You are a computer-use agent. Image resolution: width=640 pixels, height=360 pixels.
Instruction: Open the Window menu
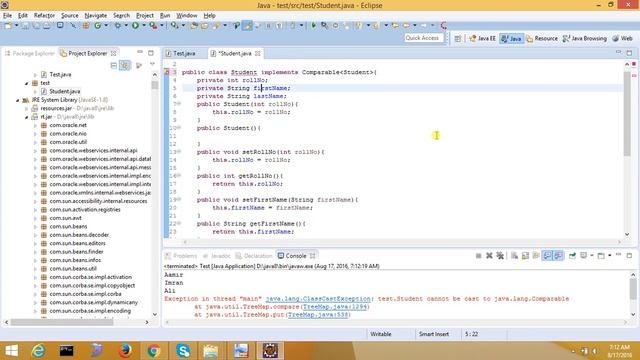pos(187,16)
